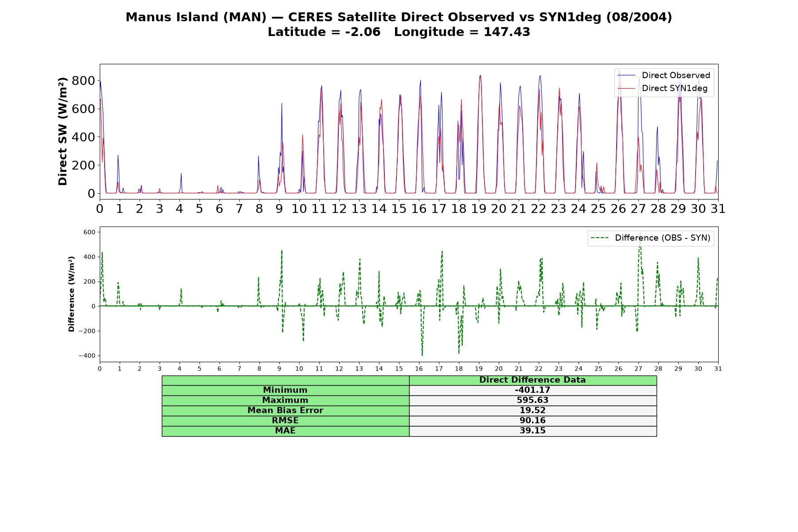Image resolution: width=798 pixels, height=532 pixels.
Task: Click the MAE value 39.15 cell
Action: 533,431
